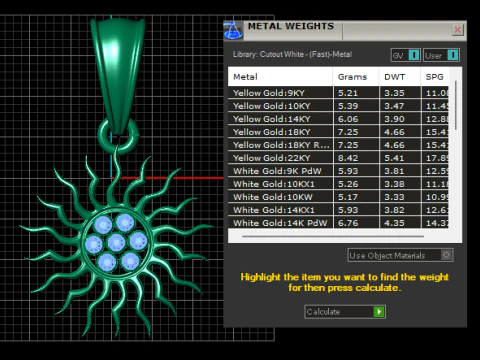Click the vertical scrollbar of metals table
This screenshot has height=360, width=480.
point(456,105)
